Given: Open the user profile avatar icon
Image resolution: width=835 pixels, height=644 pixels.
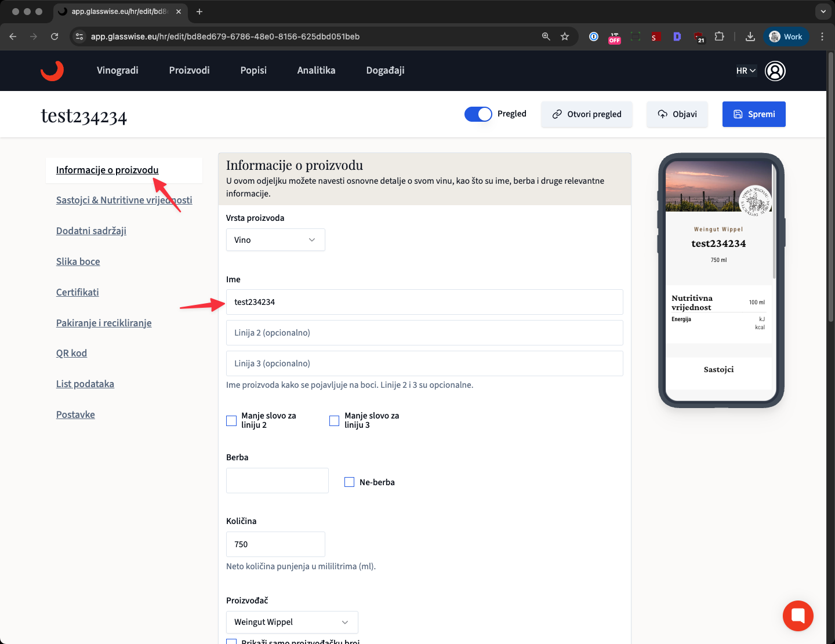Looking at the screenshot, I should click(775, 71).
